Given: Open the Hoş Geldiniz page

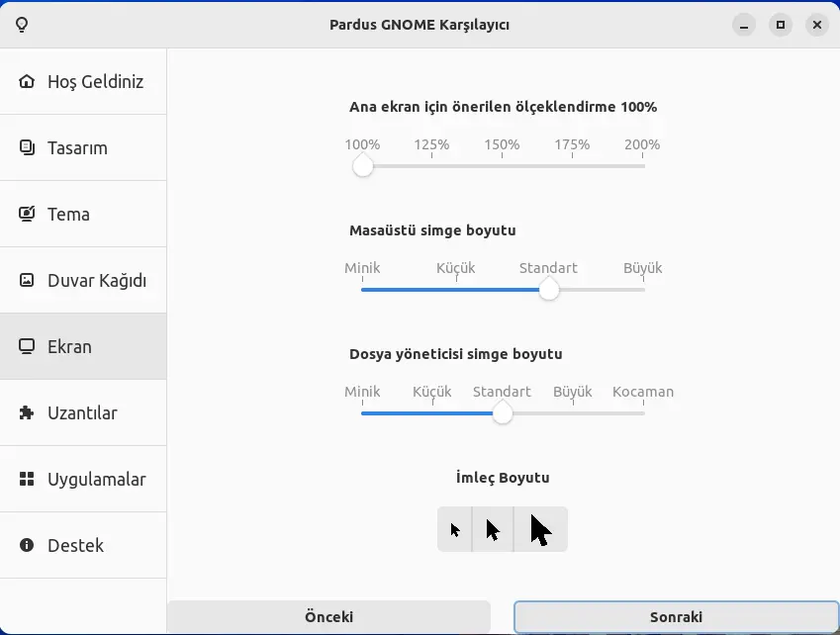Looking at the screenshot, I should pos(83,81).
